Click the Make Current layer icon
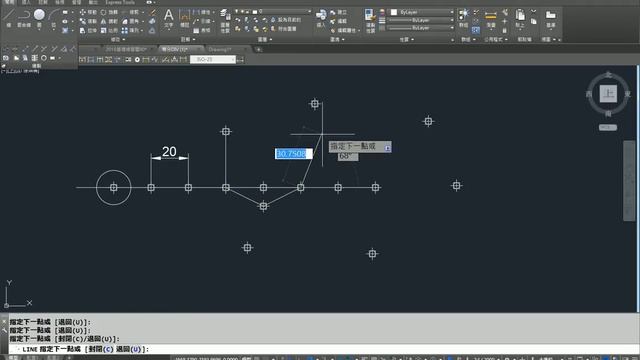 click(273, 20)
